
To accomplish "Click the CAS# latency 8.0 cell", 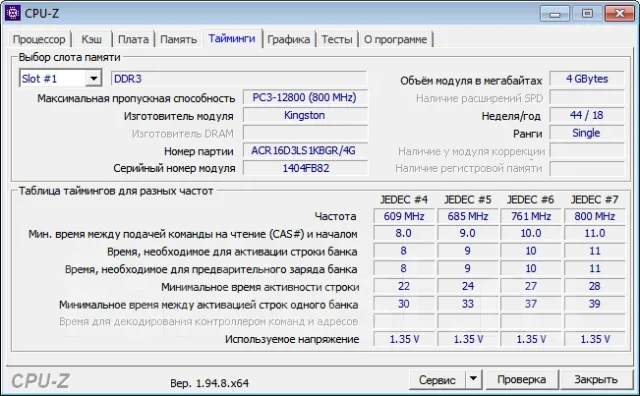I will click(404, 233).
